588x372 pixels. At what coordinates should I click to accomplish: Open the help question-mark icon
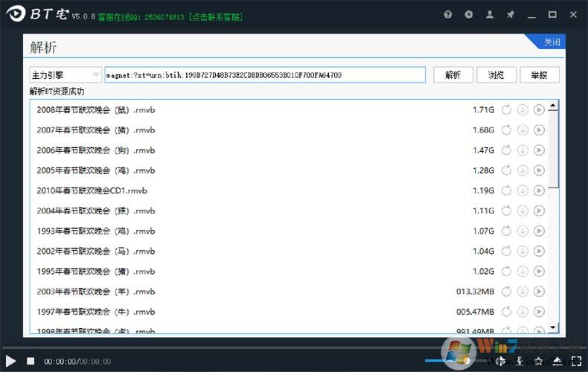click(x=448, y=15)
